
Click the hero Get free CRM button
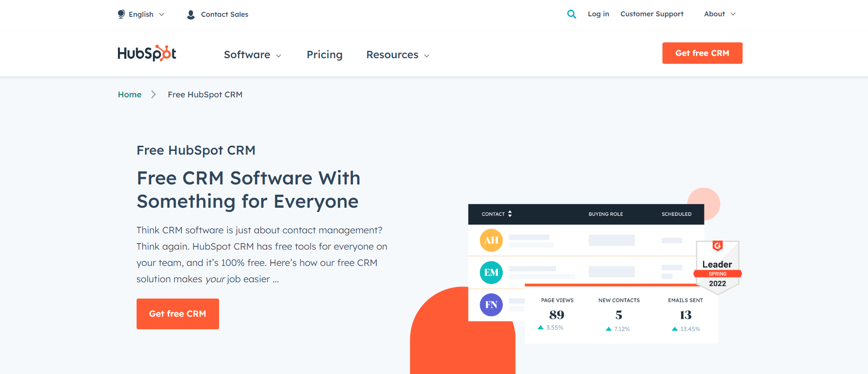point(178,314)
